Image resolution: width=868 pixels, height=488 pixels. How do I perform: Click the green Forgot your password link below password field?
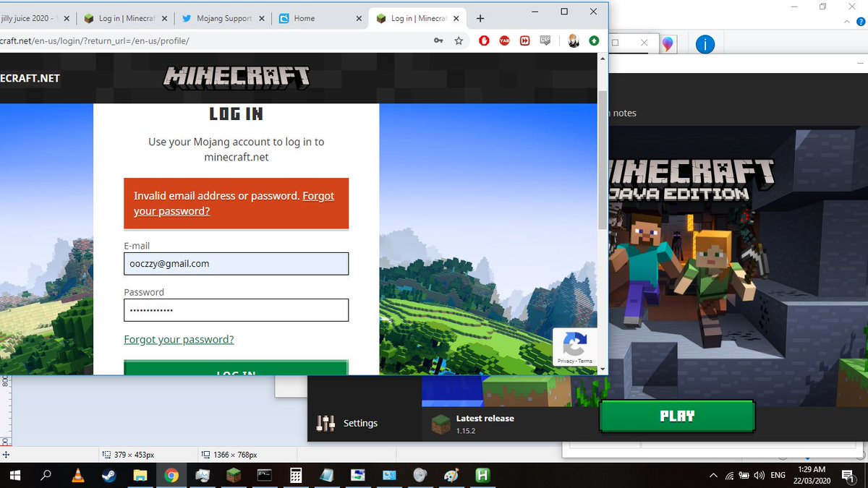pyautogui.click(x=179, y=340)
